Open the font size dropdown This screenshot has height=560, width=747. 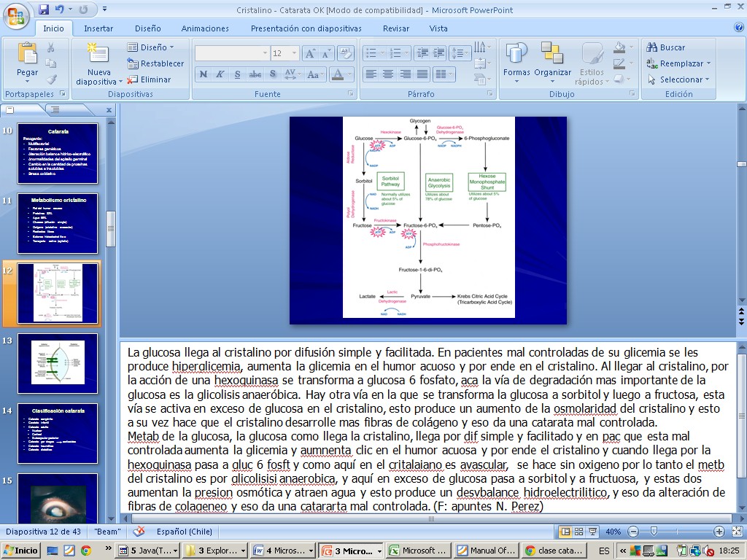(x=294, y=54)
